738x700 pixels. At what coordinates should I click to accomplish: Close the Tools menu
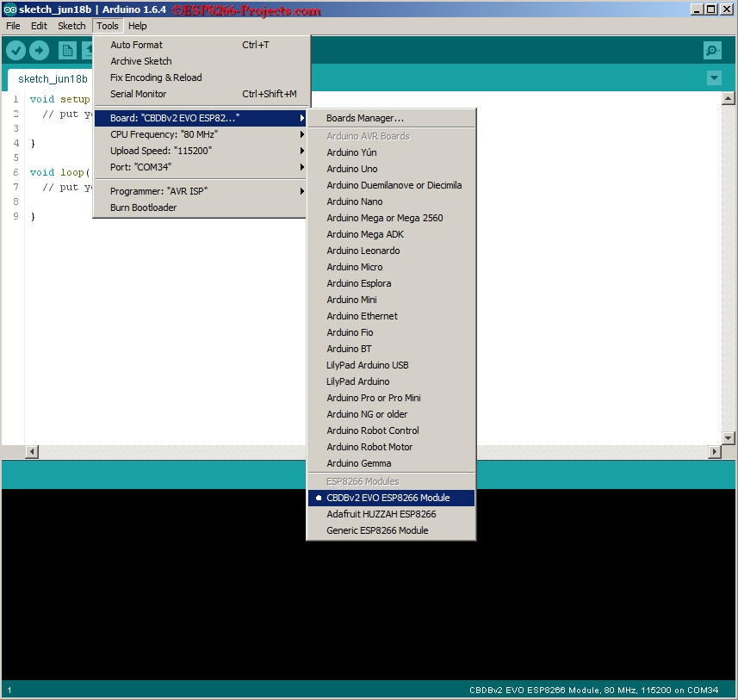108,26
